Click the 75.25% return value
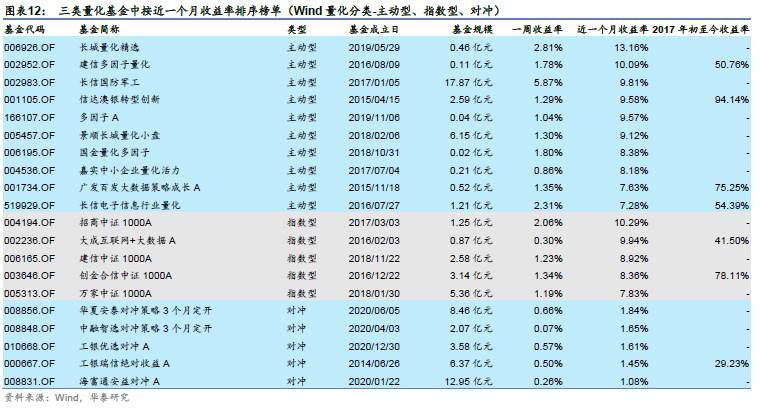This screenshot has height=411, width=761. (x=732, y=187)
